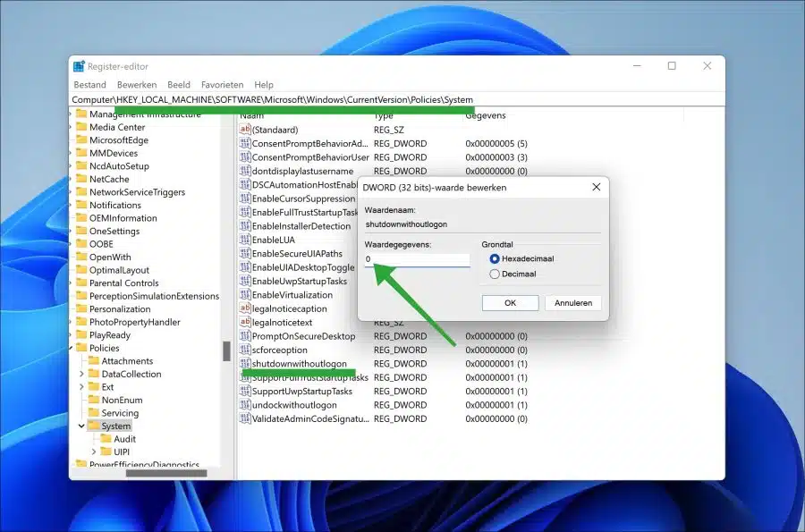Click the undockwithoutlogon value icon
This screenshot has height=532, width=805.
point(245,405)
